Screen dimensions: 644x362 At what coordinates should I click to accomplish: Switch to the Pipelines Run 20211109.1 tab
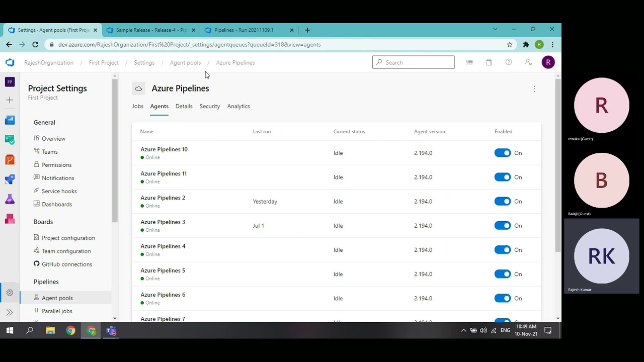pos(249,30)
